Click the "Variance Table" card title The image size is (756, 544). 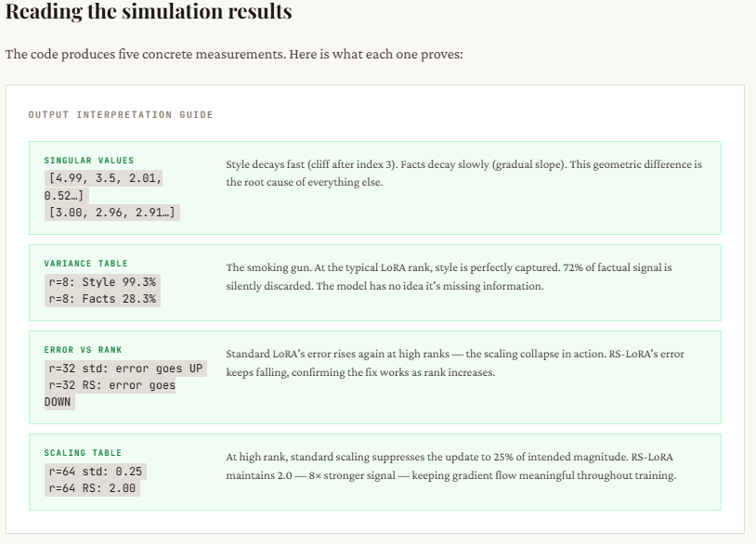click(86, 264)
